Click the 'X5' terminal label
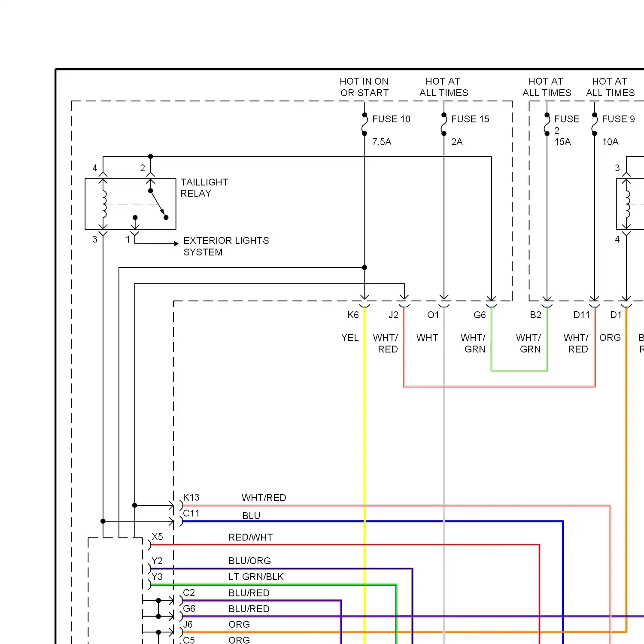Image resolution: width=644 pixels, height=644 pixels. pyautogui.click(x=157, y=537)
